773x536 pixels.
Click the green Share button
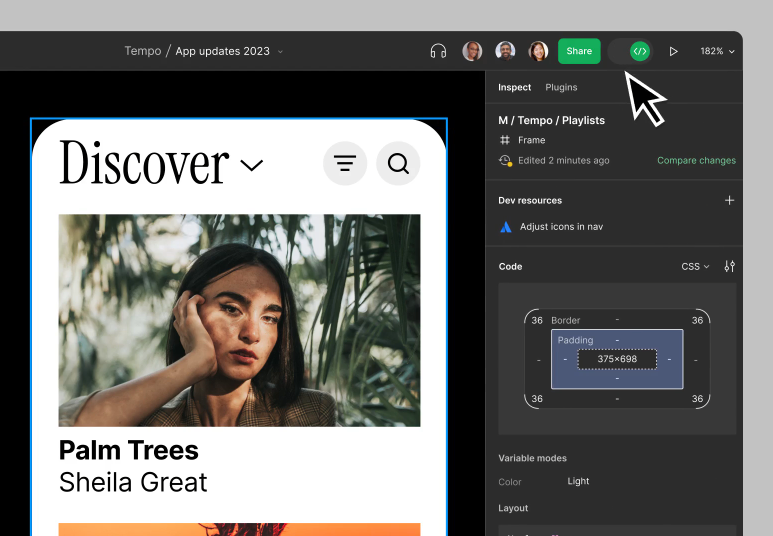click(x=579, y=51)
